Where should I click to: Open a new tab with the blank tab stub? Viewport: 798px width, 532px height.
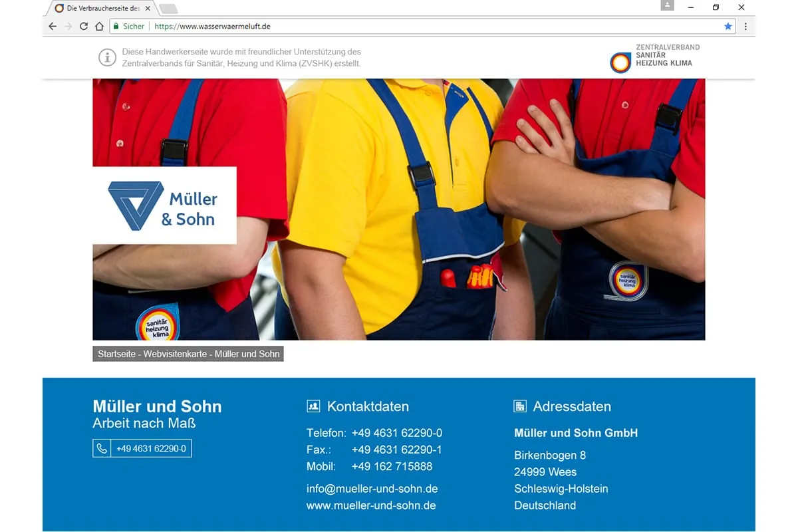coord(168,9)
